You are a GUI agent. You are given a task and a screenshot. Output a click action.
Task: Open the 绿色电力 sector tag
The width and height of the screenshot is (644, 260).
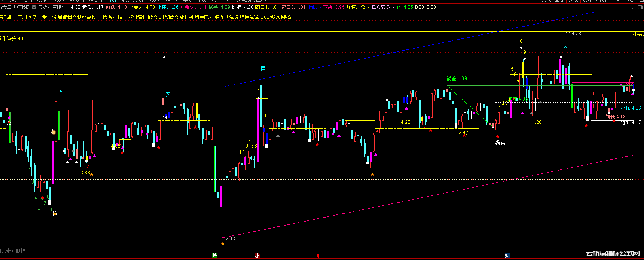click(204, 17)
